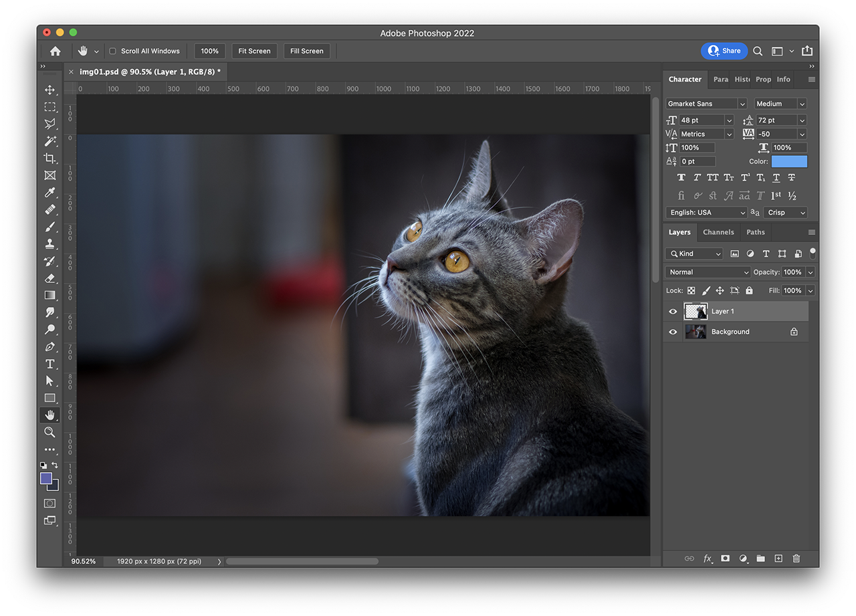The width and height of the screenshot is (856, 616).
Task: Expand the 72 pt leading dropdown
Action: (802, 120)
